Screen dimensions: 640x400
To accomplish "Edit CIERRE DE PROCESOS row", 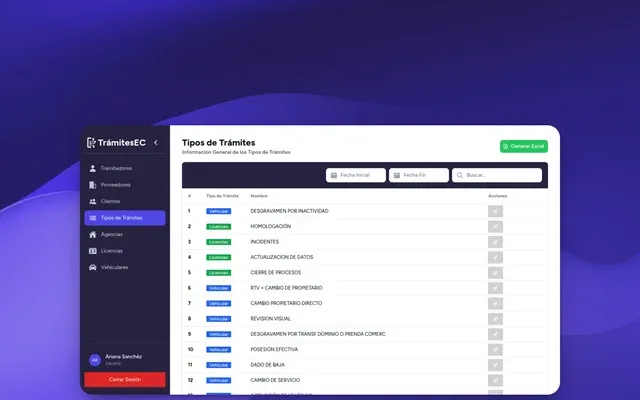I will [495, 273].
